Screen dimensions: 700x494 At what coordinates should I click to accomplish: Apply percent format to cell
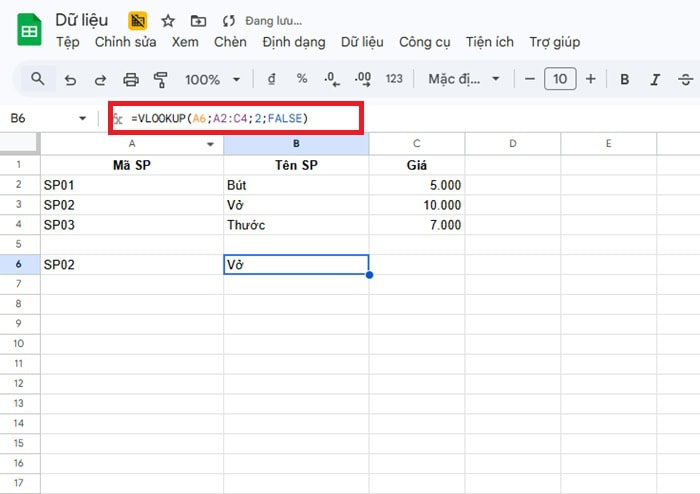coord(302,79)
